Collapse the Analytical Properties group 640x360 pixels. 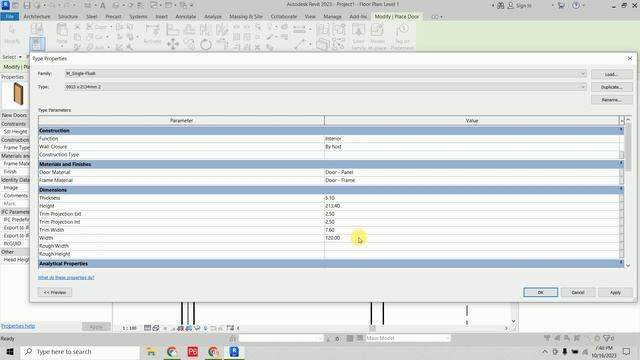click(x=621, y=263)
